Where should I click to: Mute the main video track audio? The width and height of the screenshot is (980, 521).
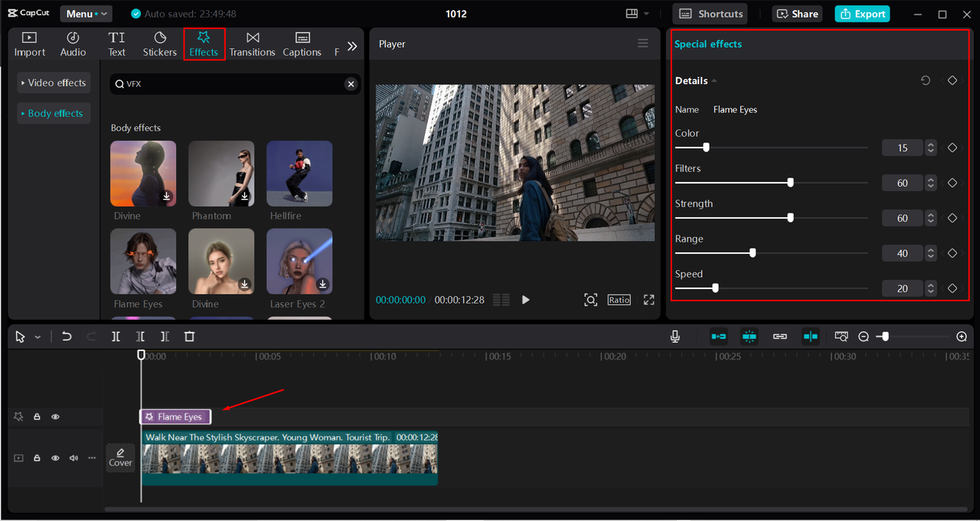[x=73, y=458]
